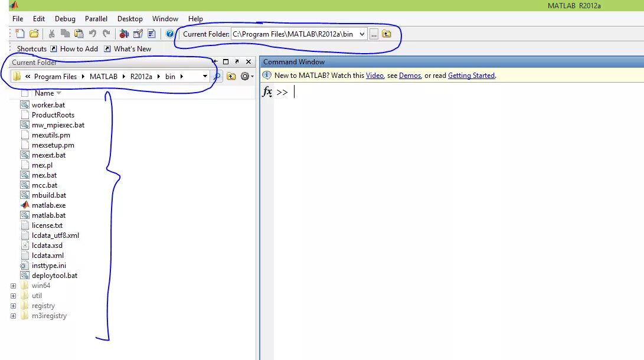Select worker.bat in the file list
Screen dimensions: 644x360
click(48, 105)
